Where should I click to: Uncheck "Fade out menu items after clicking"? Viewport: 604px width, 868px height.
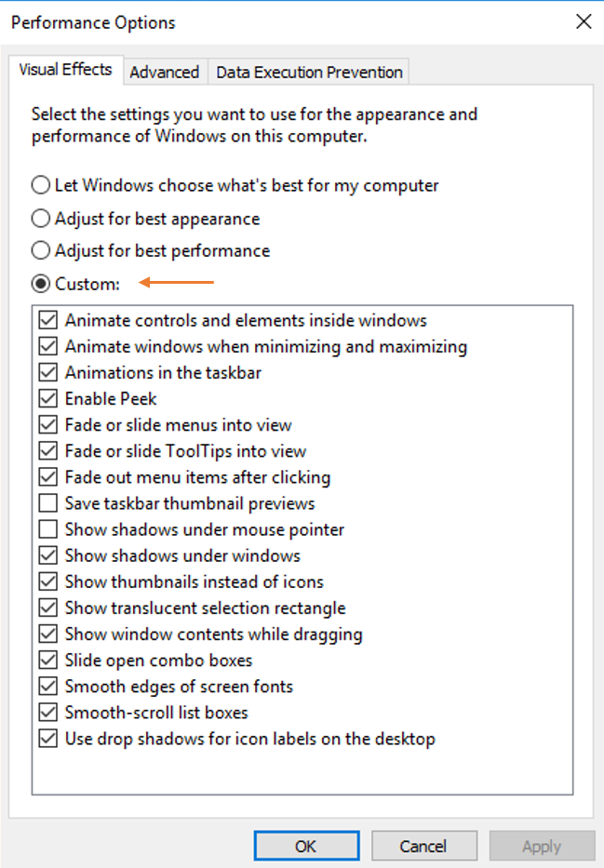[49, 476]
